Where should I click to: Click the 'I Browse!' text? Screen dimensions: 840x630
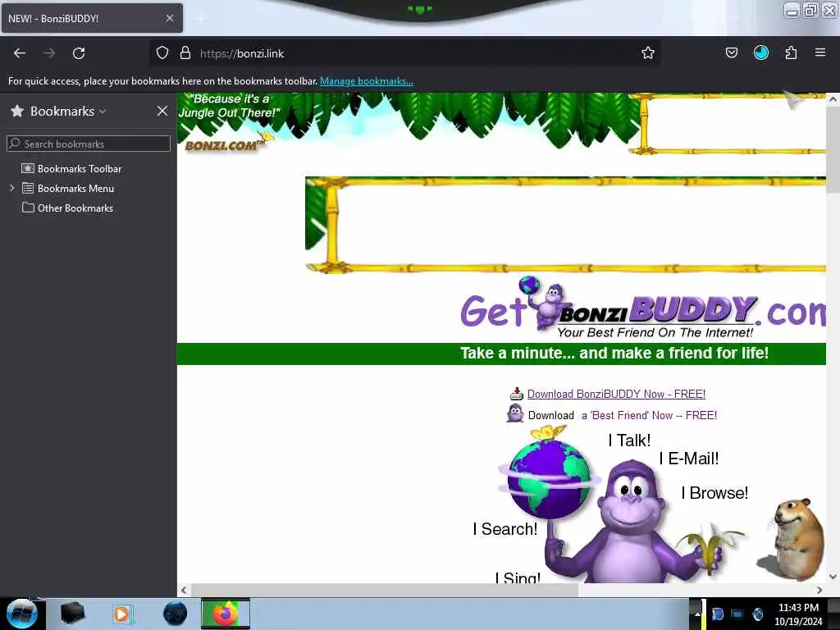click(714, 493)
